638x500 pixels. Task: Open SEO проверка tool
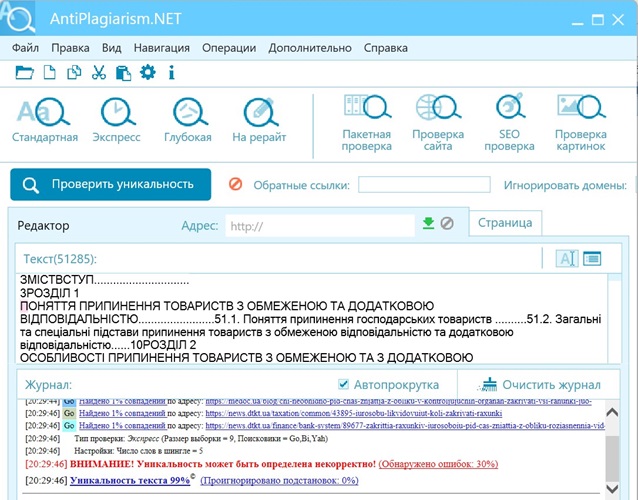point(509,123)
